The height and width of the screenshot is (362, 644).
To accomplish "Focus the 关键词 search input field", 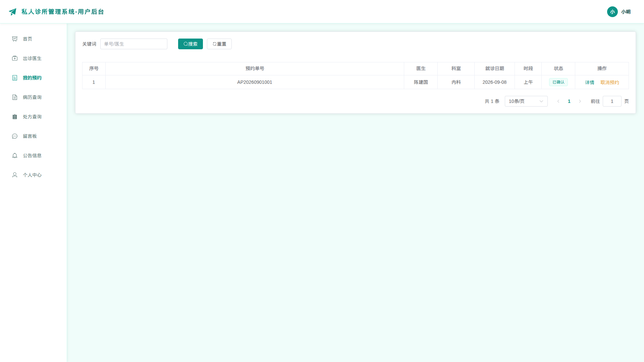I will (x=134, y=44).
